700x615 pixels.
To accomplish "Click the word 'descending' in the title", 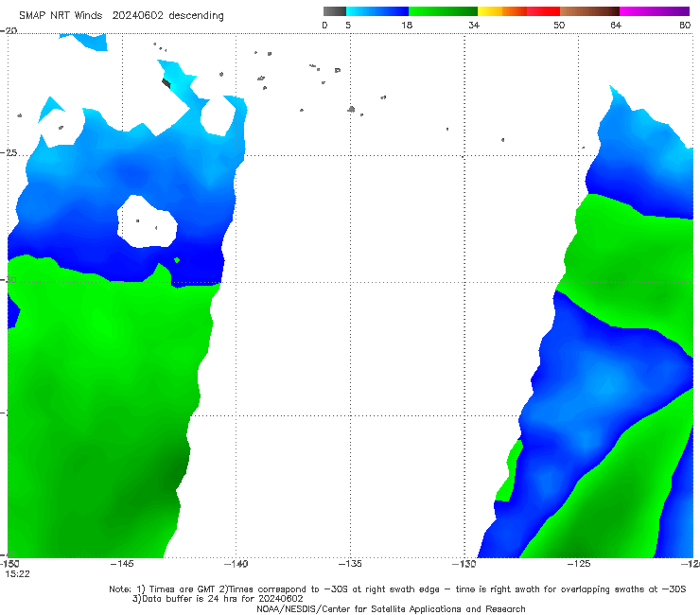I will (196, 16).
